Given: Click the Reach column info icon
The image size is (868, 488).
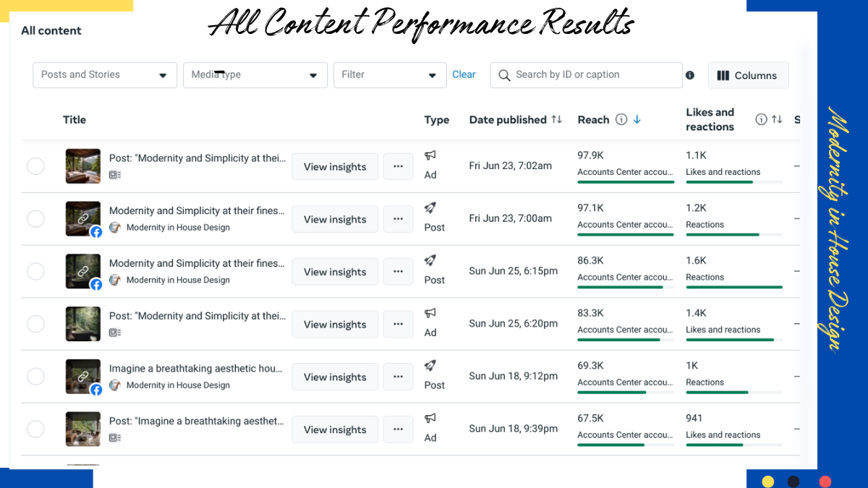Looking at the screenshot, I should click(621, 120).
